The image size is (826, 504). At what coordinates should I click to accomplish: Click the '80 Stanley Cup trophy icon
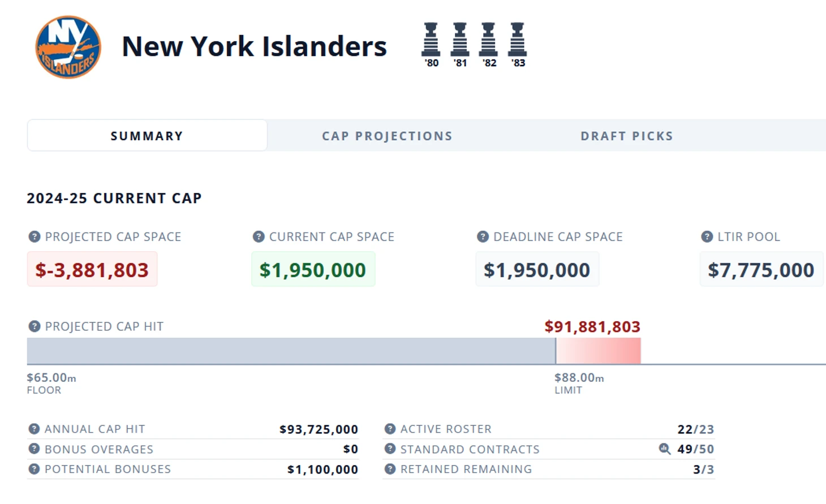point(431,40)
